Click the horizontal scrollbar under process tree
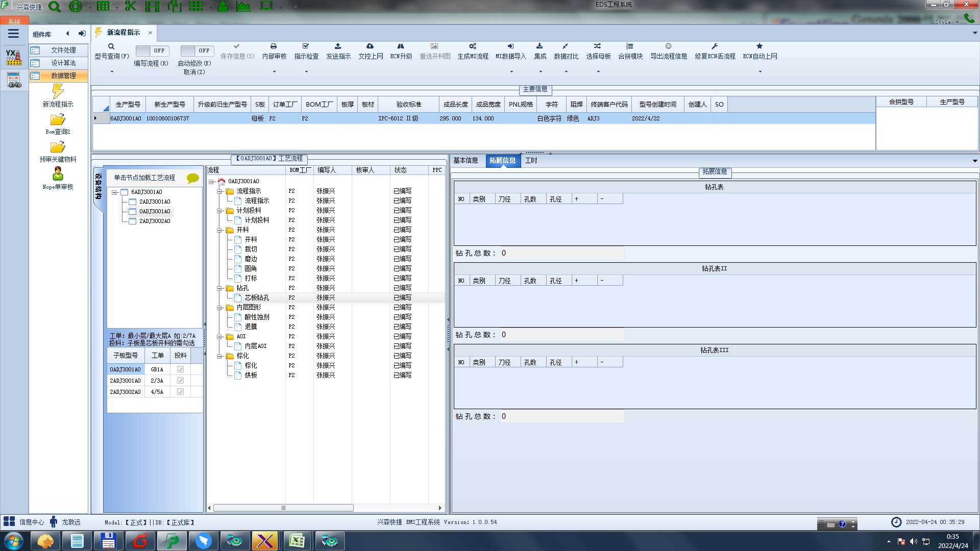980x551 pixels. coord(283,508)
